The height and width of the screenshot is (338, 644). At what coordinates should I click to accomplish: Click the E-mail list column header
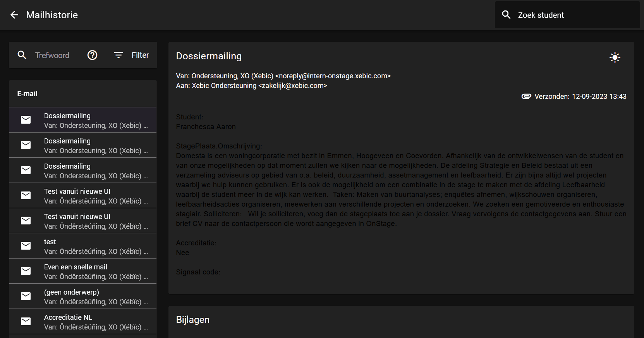point(27,94)
